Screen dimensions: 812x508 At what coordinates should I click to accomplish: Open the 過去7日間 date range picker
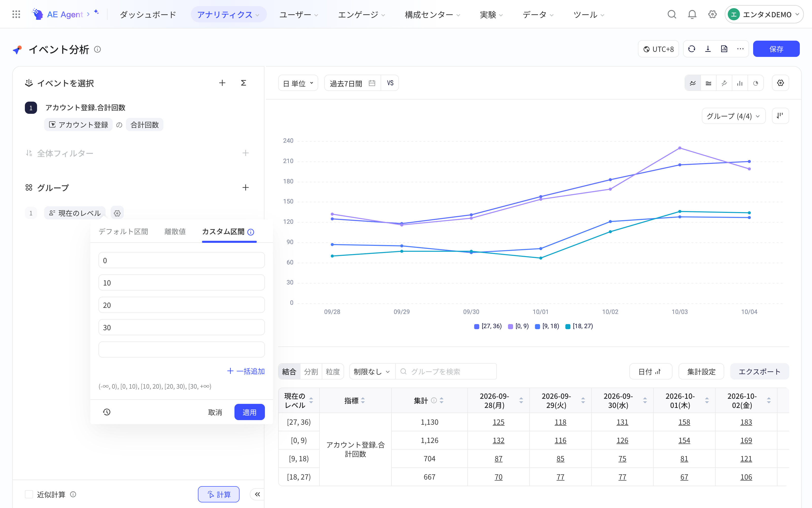[352, 83]
